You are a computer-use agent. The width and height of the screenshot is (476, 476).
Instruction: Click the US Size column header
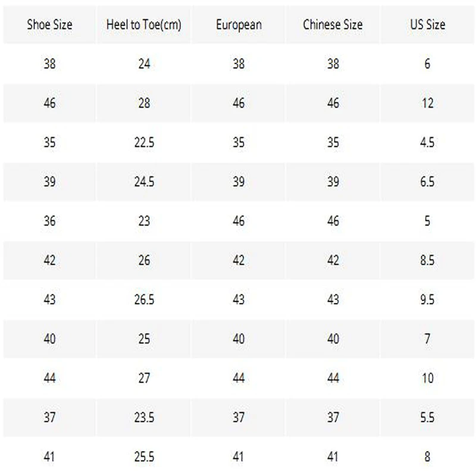(x=427, y=25)
